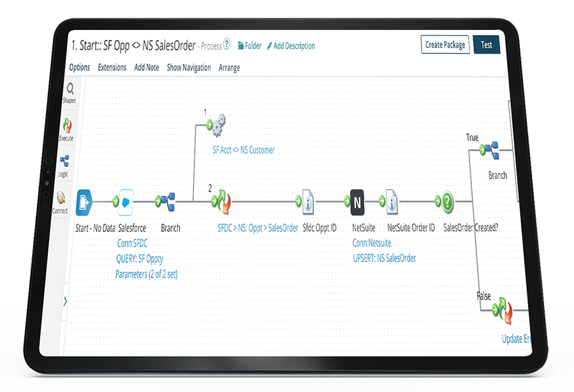
Task: Open the Logic shapes palette
Action: coord(64,164)
